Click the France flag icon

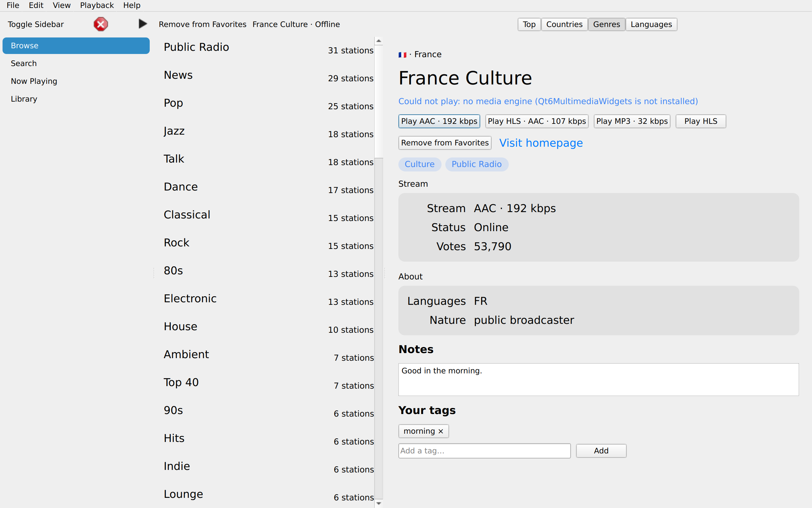[402, 54]
